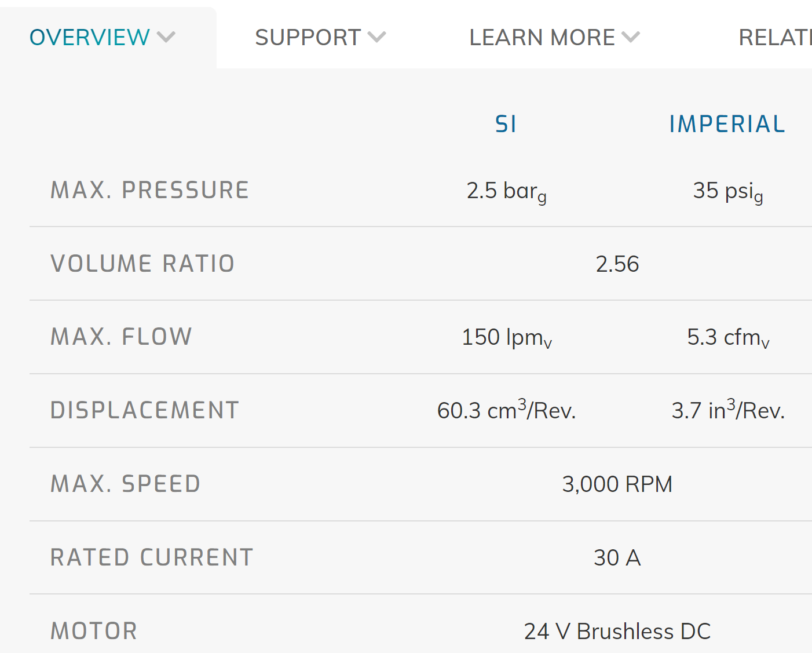Click the 150 lpm max flow value
This screenshot has height=653, width=812.
click(x=507, y=338)
